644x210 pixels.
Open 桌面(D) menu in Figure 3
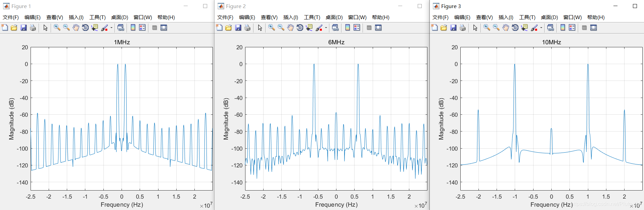point(549,17)
